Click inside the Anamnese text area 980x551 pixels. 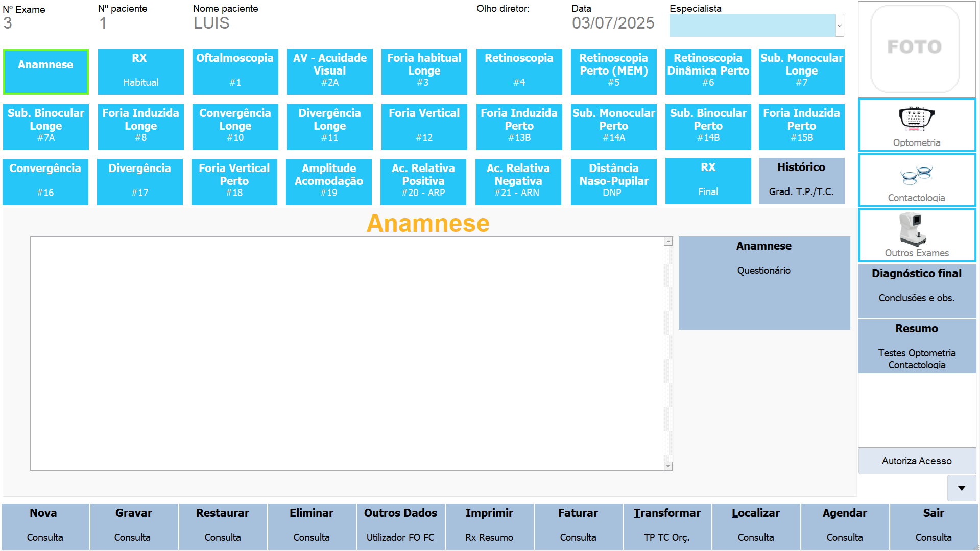coord(347,352)
